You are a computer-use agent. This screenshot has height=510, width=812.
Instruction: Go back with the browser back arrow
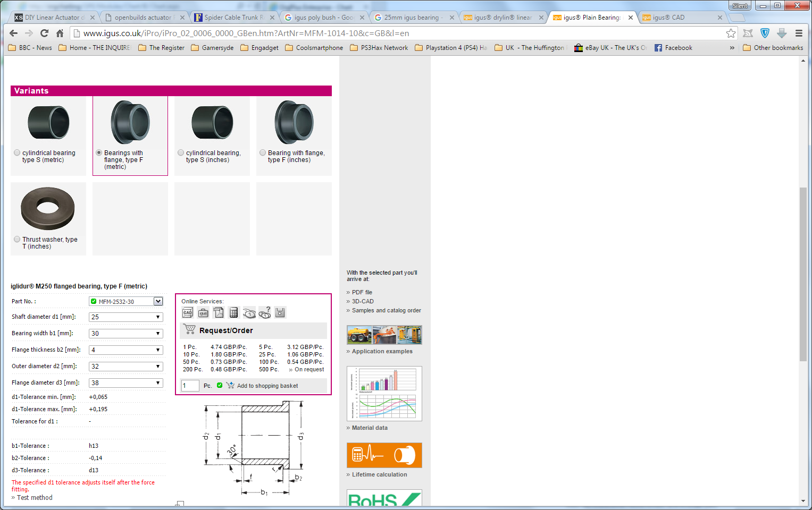point(14,33)
